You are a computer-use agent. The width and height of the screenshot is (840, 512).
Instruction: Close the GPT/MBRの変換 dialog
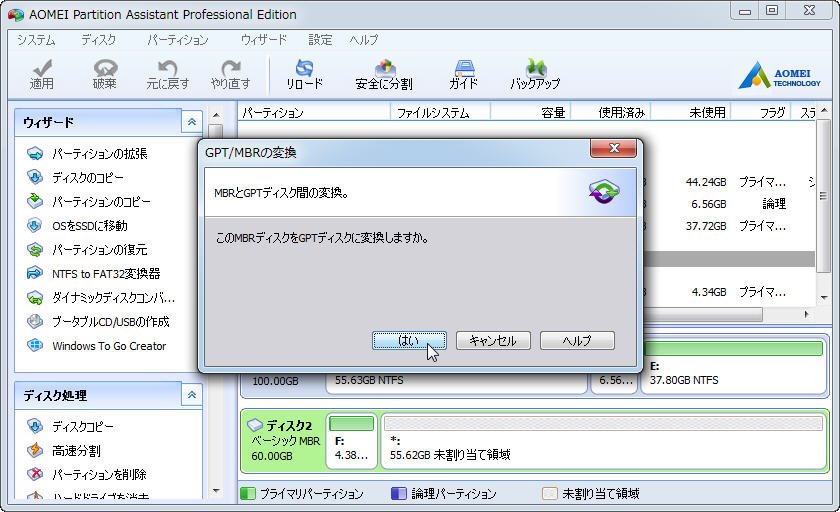point(613,148)
